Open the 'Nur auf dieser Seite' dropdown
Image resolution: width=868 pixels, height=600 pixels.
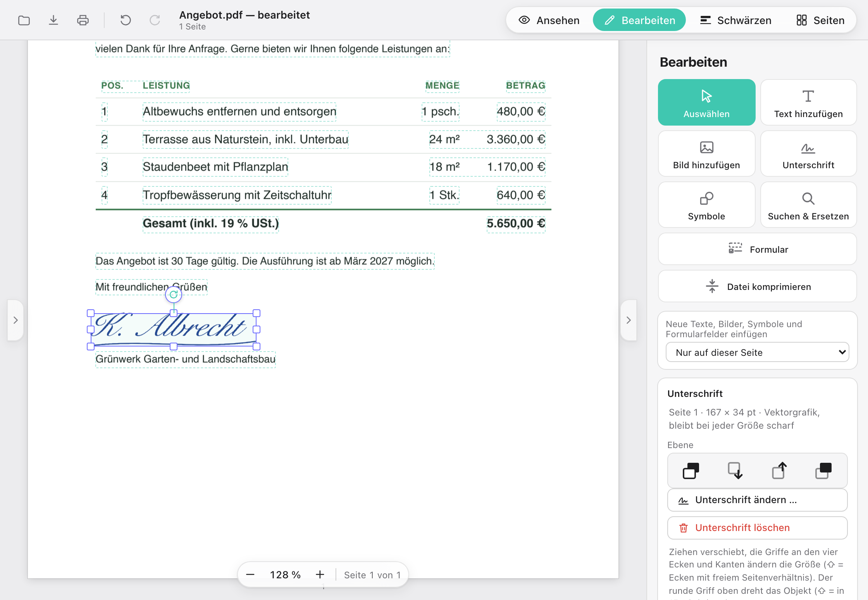[758, 352]
